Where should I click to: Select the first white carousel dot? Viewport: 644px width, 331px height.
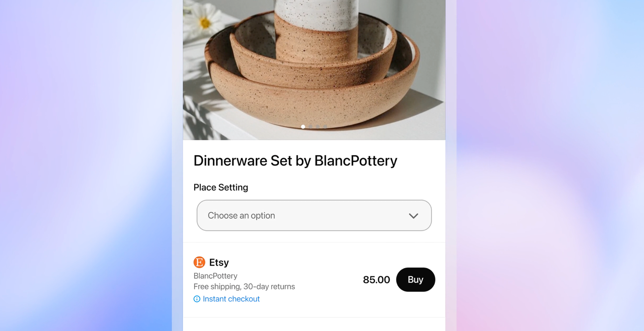303,126
